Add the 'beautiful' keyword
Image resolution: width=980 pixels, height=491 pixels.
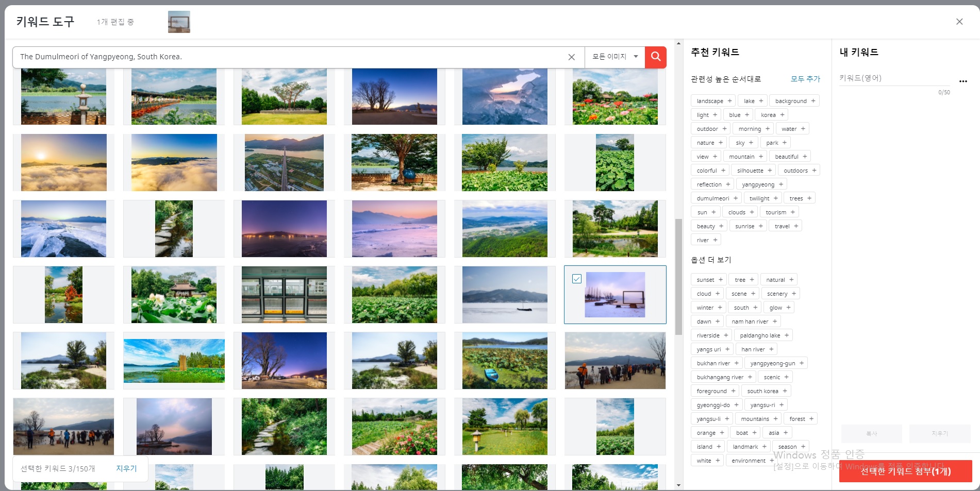(x=790, y=157)
